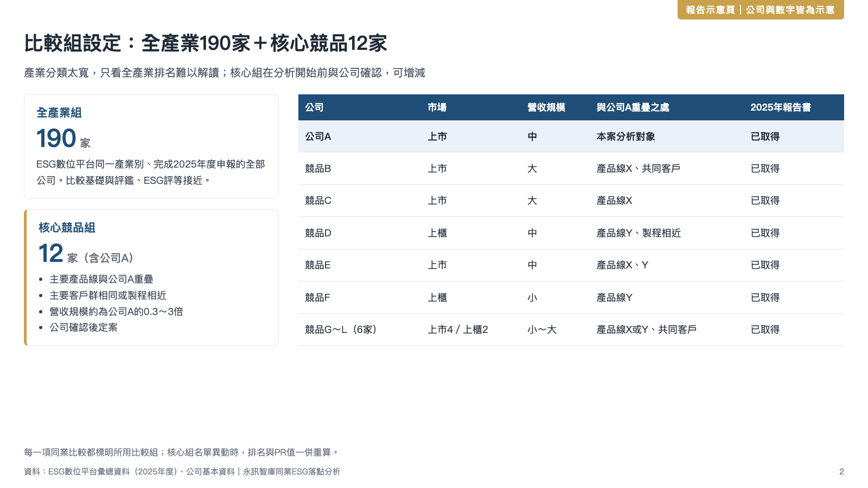The width and height of the screenshot is (868, 488).
Task: Click the '上櫃' market cell in the 競品D row
Action: 437,233
